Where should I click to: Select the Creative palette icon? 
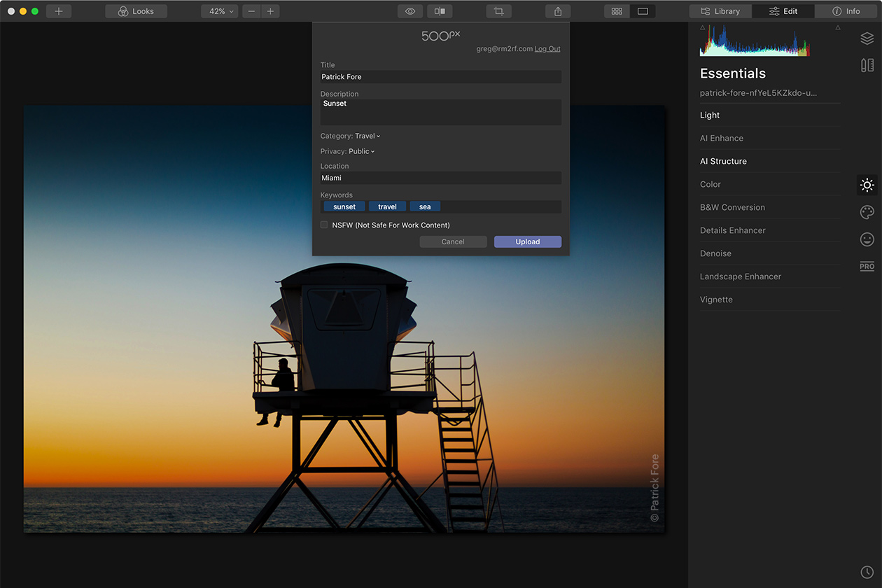pyautogui.click(x=867, y=212)
